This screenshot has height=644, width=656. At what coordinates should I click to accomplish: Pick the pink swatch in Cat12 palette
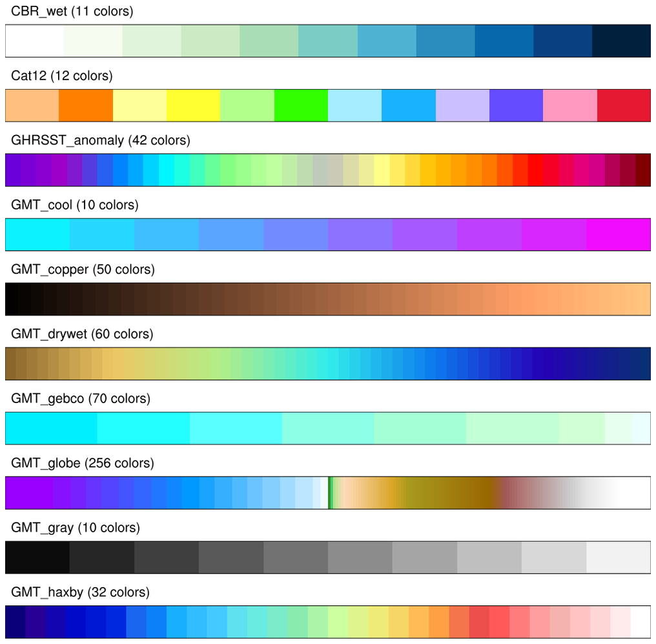(569, 106)
